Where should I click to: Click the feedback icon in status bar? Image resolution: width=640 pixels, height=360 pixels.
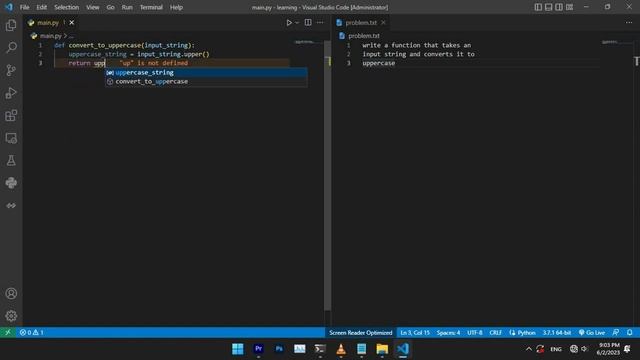(616, 333)
